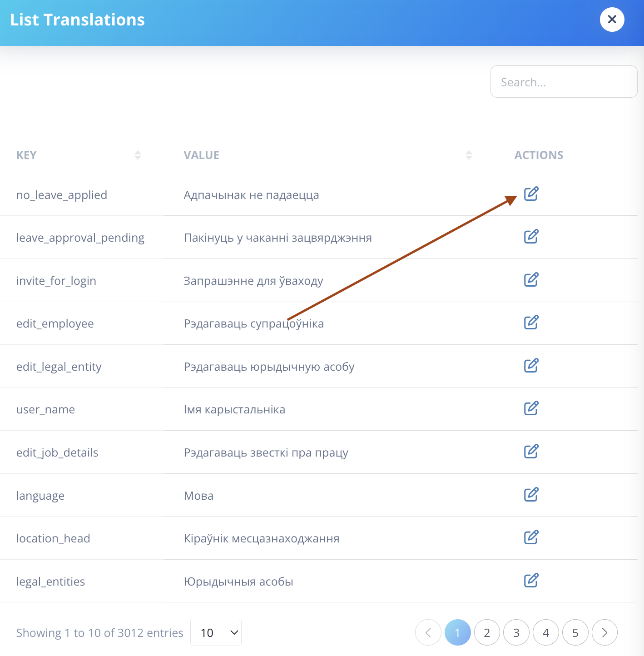
Task: Edit the legal_entities translation
Action: point(531,581)
